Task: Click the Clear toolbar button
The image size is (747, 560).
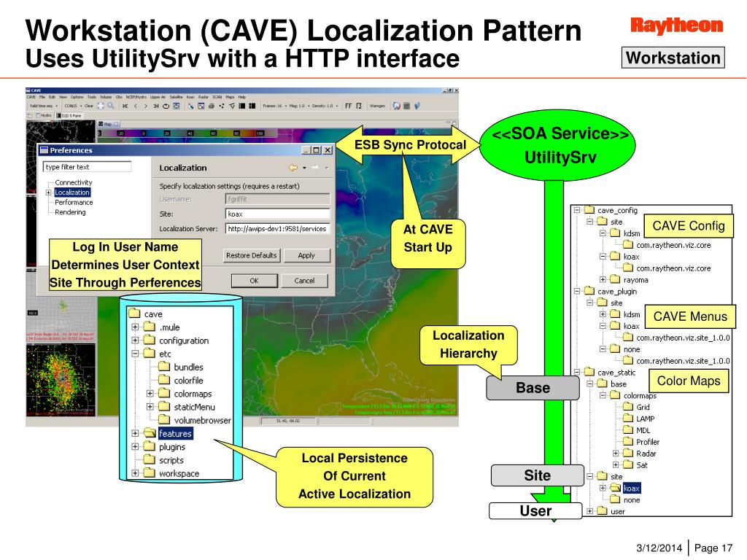Action: [88, 106]
